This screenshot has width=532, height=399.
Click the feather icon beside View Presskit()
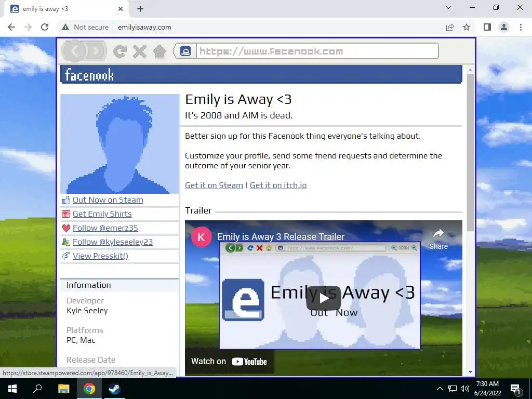point(66,256)
